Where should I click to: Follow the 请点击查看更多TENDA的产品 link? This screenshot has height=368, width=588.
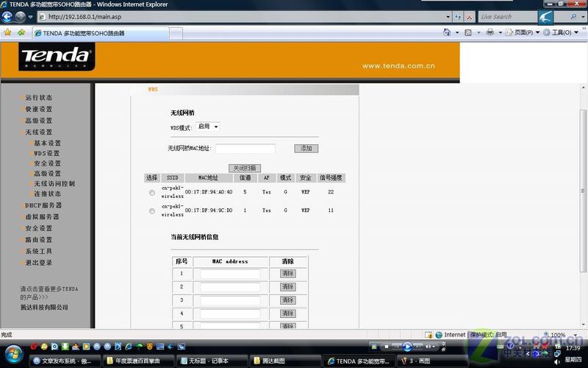pyautogui.click(x=49, y=293)
